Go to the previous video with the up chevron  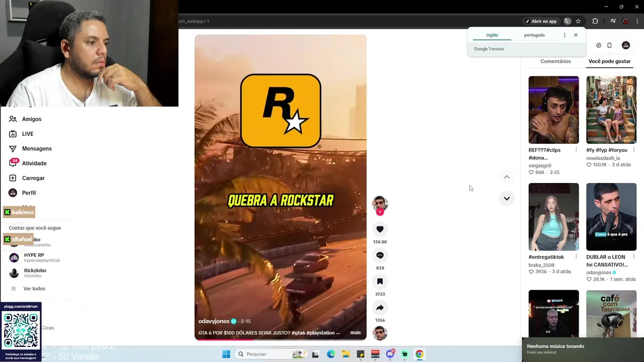pyautogui.click(x=507, y=177)
